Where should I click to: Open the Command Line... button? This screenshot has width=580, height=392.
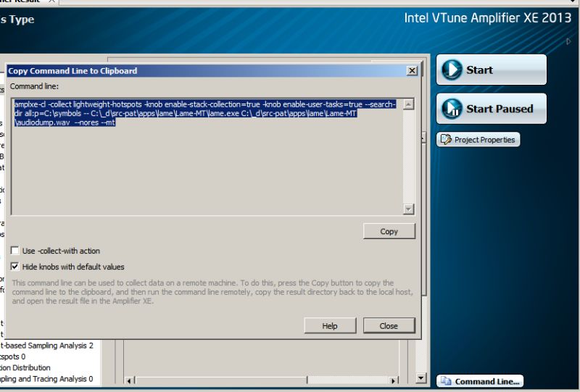pyautogui.click(x=480, y=381)
